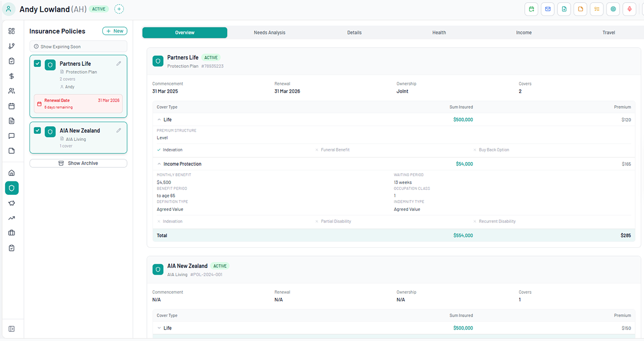Image resolution: width=644 pixels, height=341 pixels.
Task: Uncheck the Partners Life policy checkbox
Action: click(x=37, y=64)
